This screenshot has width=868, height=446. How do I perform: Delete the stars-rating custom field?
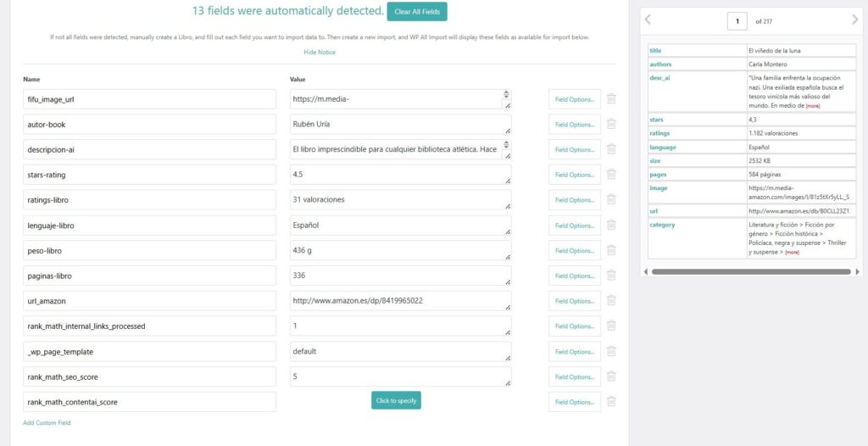[x=611, y=175]
